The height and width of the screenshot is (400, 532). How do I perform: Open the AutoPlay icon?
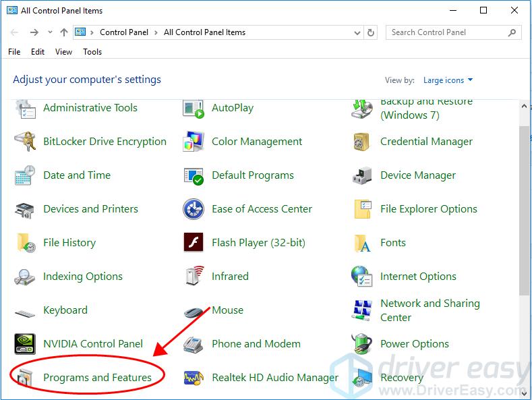tap(194, 109)
